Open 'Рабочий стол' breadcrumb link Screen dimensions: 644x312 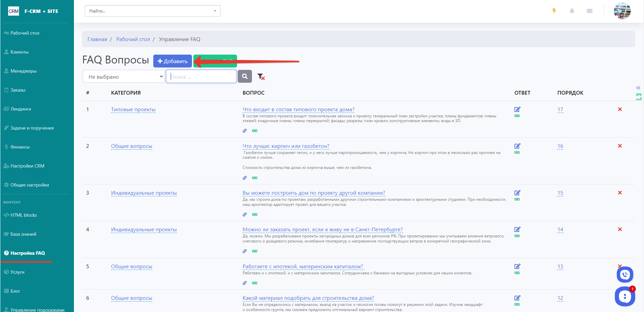pyautogui.click(x=133, y=39)
